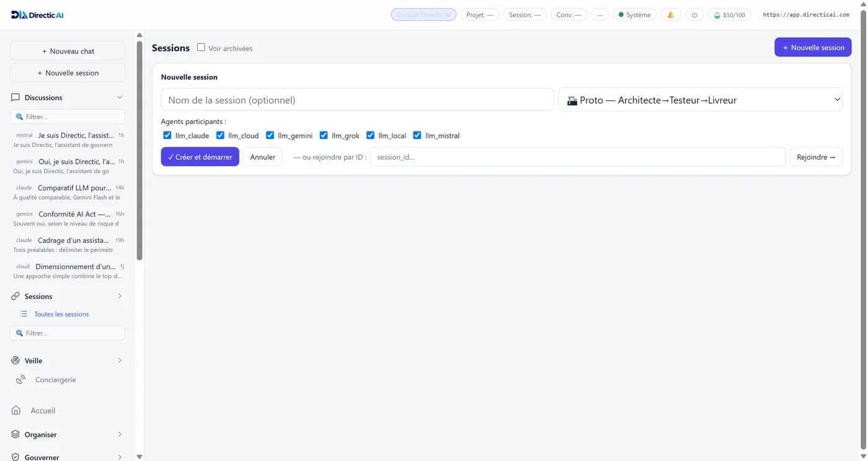
Task: Click the Veille radar icon
Action: pos(15,360)
